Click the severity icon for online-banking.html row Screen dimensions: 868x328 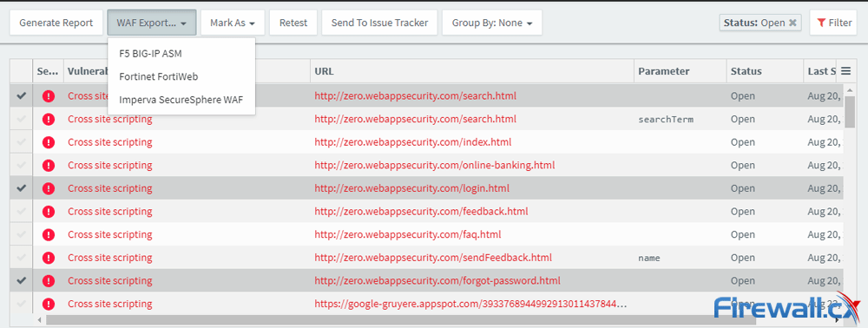coord(49,166)
